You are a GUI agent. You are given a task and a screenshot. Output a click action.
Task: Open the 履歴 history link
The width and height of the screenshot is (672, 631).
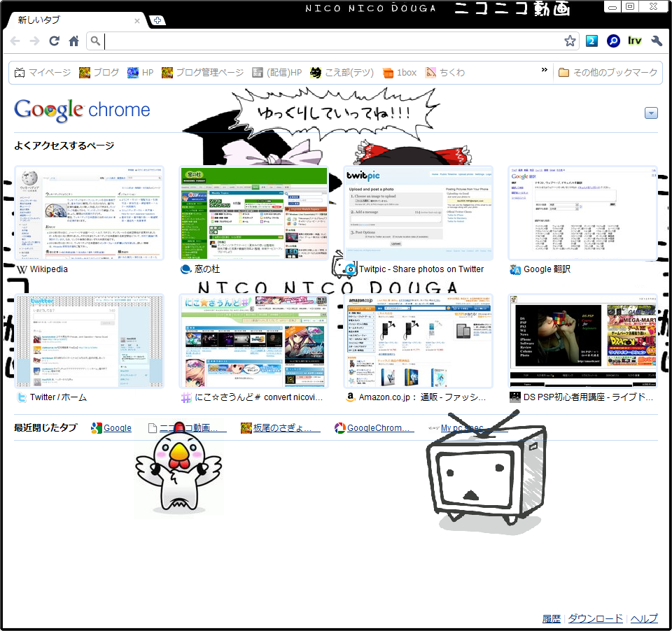tap(551, 618)
